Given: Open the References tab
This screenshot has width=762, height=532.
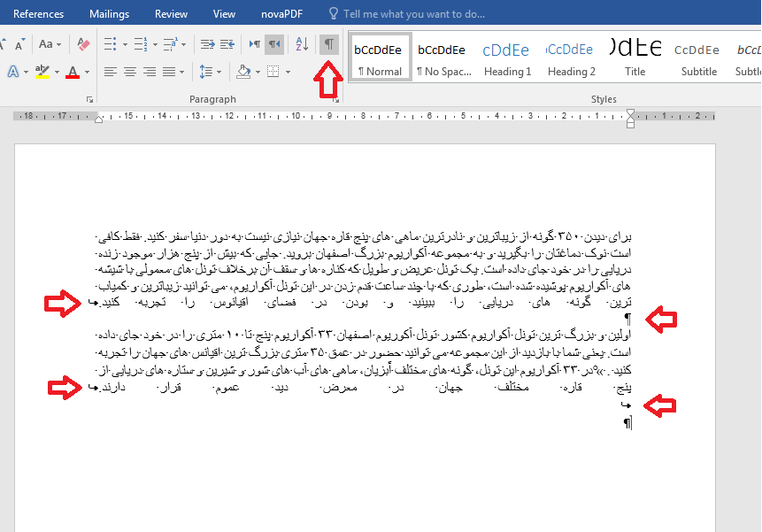Looking at the screenshot, I should pos(38,13).
